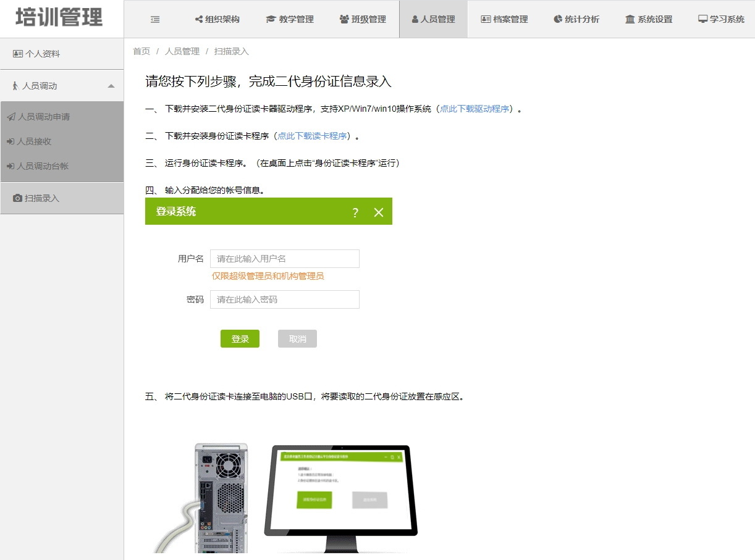
Task: Open 统计分析 from the top menu
Action: click(x=576, y=19)
